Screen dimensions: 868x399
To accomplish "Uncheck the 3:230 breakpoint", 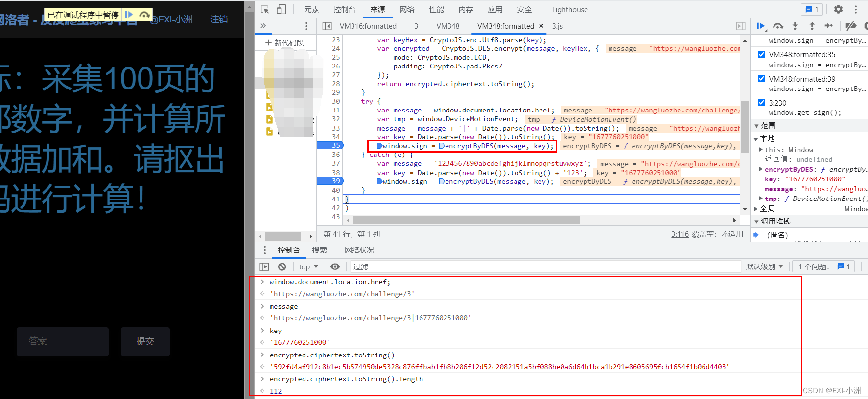I will [x=761, y=102].
